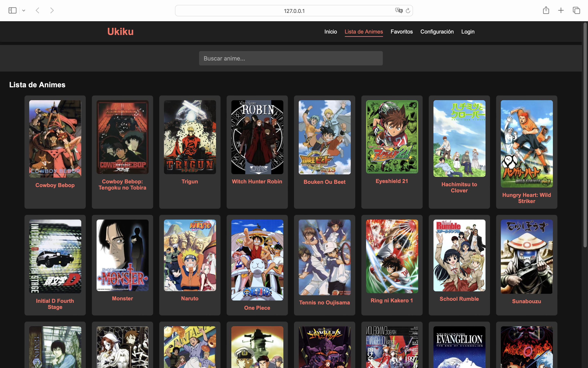Viewport: 588px width, 368px height.
Task: Click the Eyeshield 21 title
Action: (x=392, y=181)
